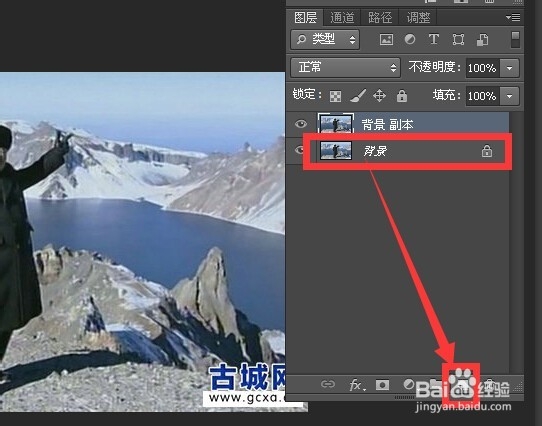Click the 背景 layer name
The height and width of the screenshot is (426, 542).
[375, 151]
